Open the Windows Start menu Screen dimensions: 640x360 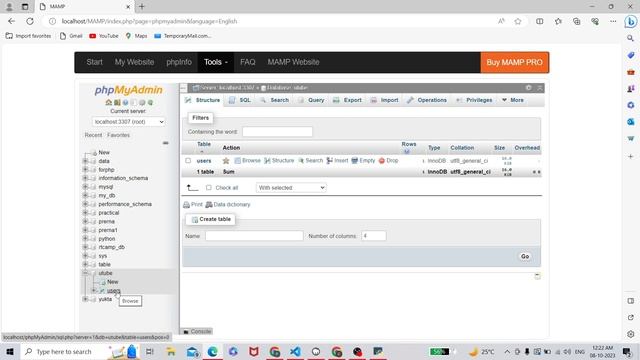pyautogui.click(x=10, y=351)
